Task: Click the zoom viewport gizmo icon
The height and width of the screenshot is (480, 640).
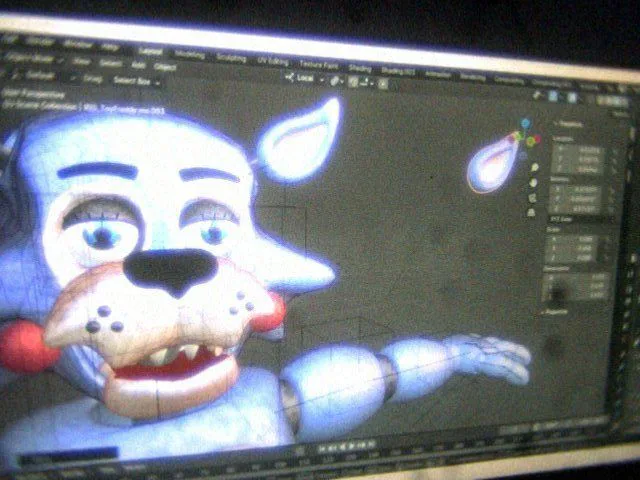Action: click(535, 167)
